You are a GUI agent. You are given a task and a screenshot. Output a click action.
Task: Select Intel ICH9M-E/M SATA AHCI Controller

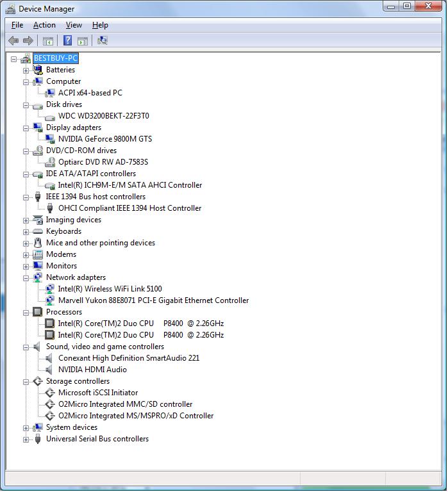(130, 185)
